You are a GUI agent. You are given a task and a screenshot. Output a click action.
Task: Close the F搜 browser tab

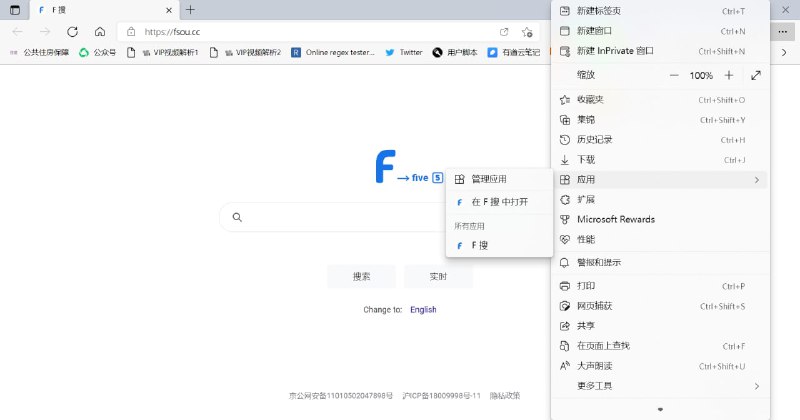click(169, 10)
